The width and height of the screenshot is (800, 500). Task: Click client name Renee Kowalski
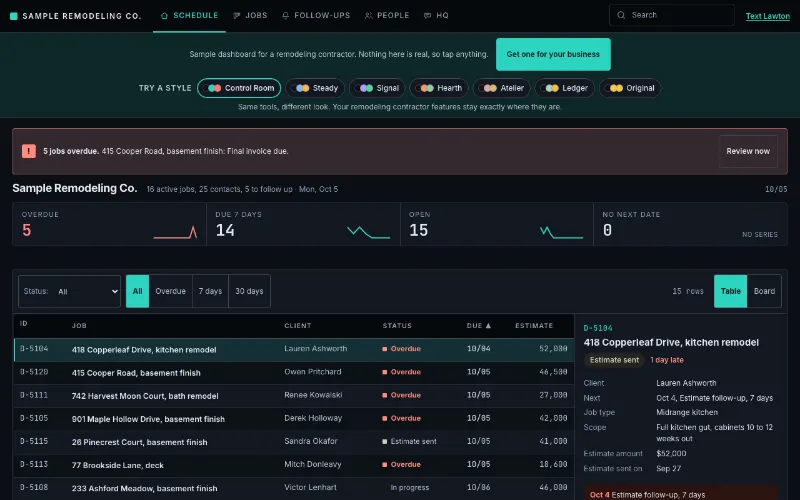click(313, 395)
